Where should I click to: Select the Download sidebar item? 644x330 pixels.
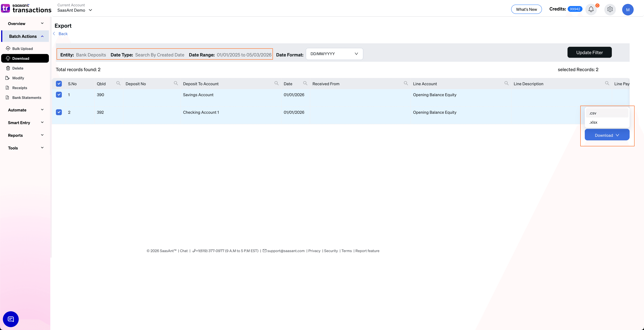click(21, 58)
